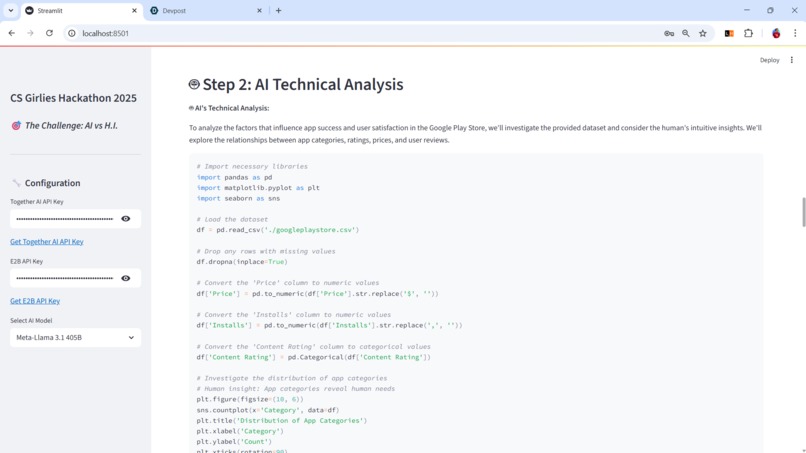This screenshot has width=806, height=453.
Task: Click the AI's Technical Analysis label
Action: coord(232,108)
